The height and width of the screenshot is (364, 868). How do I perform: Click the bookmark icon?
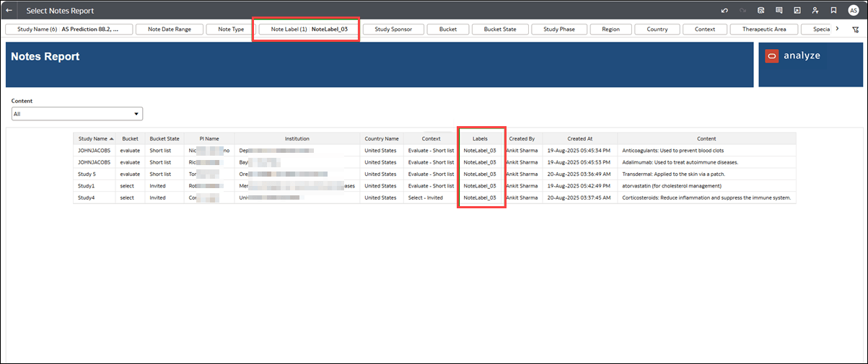tap(833, 11)
